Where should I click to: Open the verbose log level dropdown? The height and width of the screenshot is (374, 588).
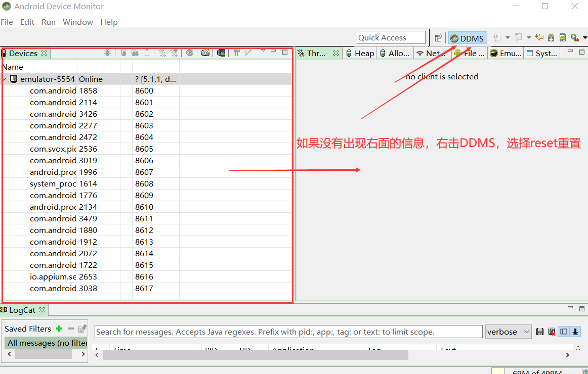click(508, 332)
